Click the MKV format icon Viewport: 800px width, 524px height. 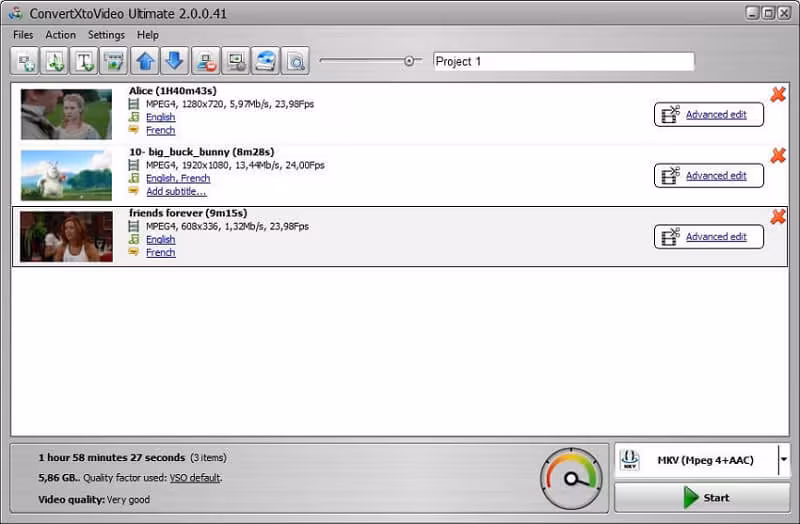pyautogui.click(x=630, y=460)
